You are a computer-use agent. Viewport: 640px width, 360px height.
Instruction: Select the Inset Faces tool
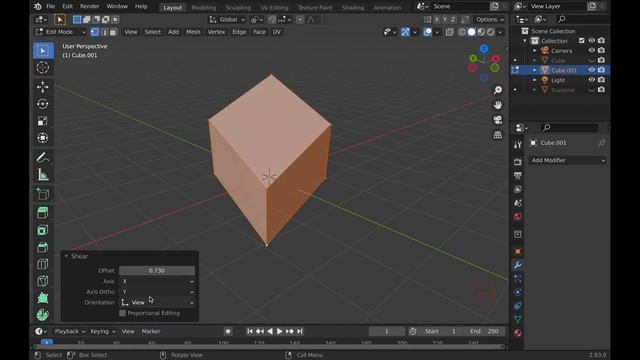[x=43, y=230]
